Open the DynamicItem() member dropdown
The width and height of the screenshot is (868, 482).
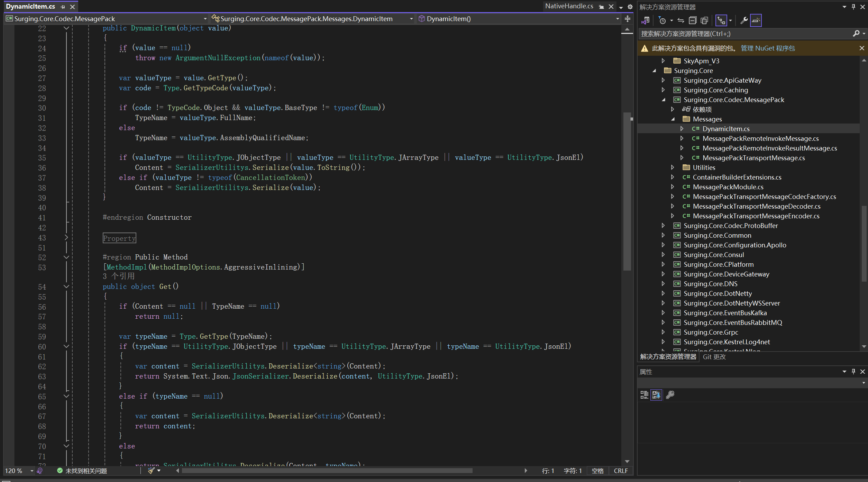618,19
